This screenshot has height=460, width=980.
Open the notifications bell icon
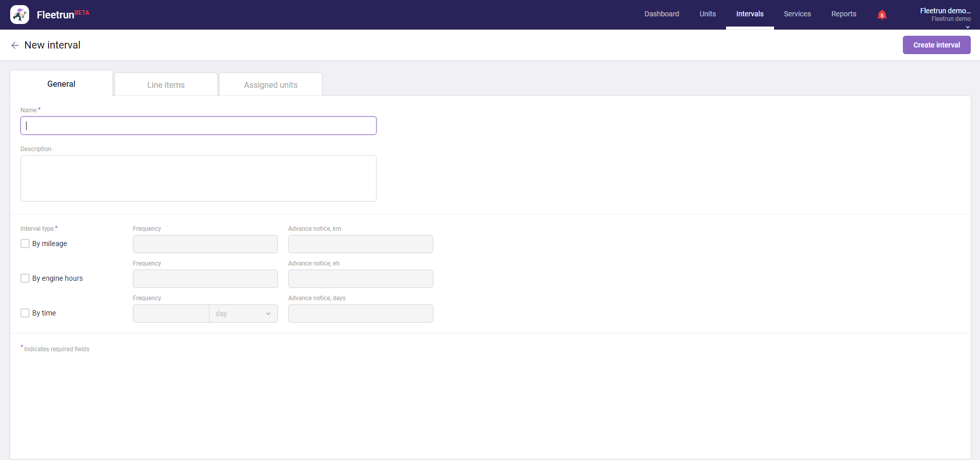881,15
